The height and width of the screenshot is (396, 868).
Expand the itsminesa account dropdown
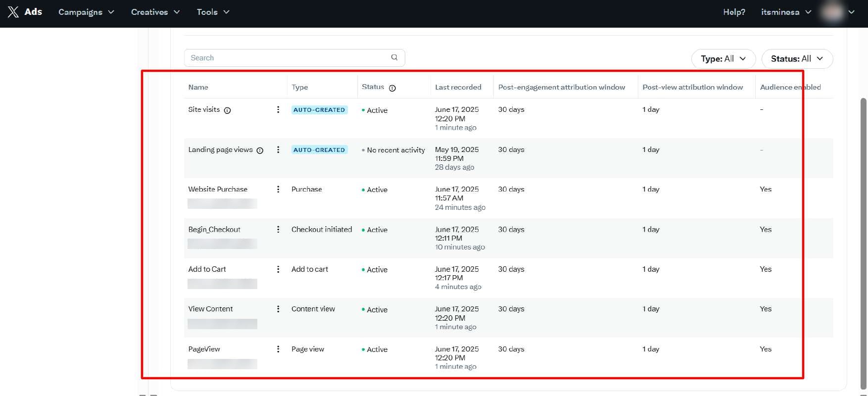pos(786,12)
